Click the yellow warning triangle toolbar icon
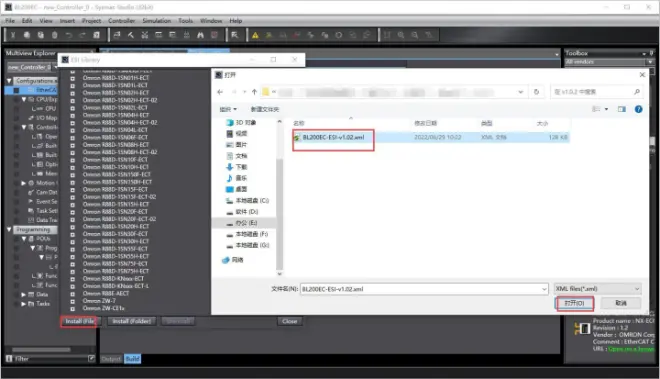The image size is (660, 379). 255,35
